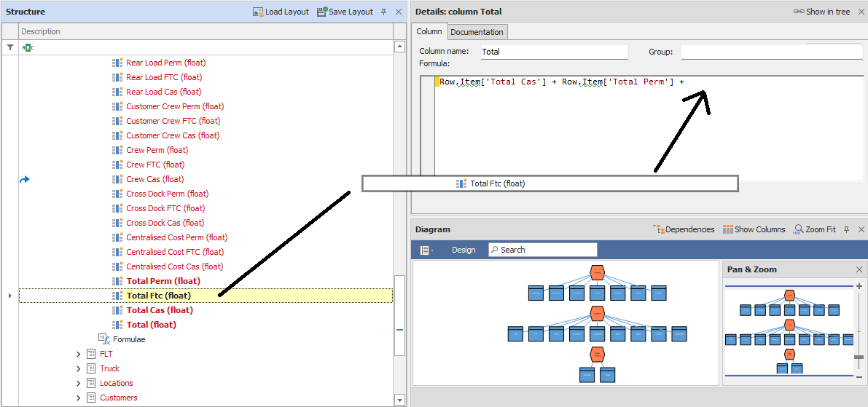This screenshot has width=868, height=407.
Task: Click the Load Layout icon
Action: [x=258, y=12]
